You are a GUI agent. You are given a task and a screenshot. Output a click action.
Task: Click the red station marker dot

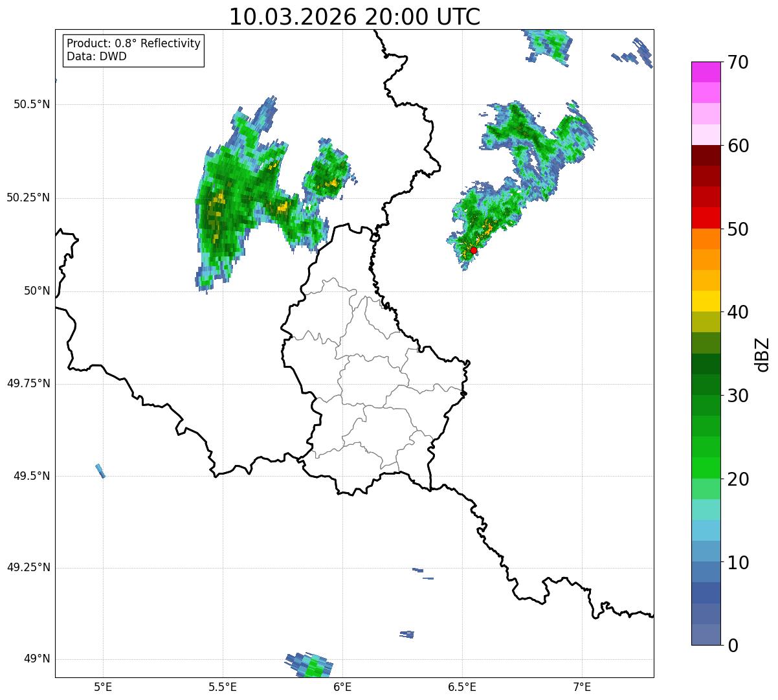(474, 250)
